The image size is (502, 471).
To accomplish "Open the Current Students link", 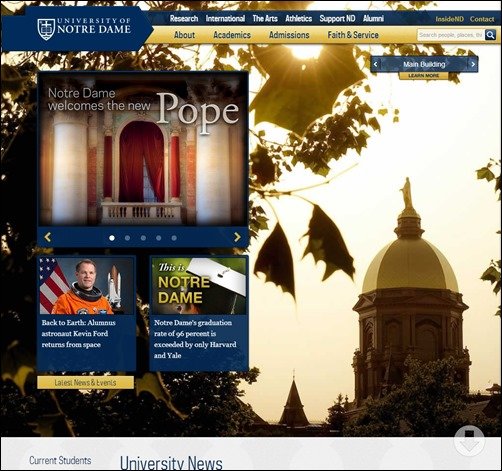I will (x=60, y=460).
